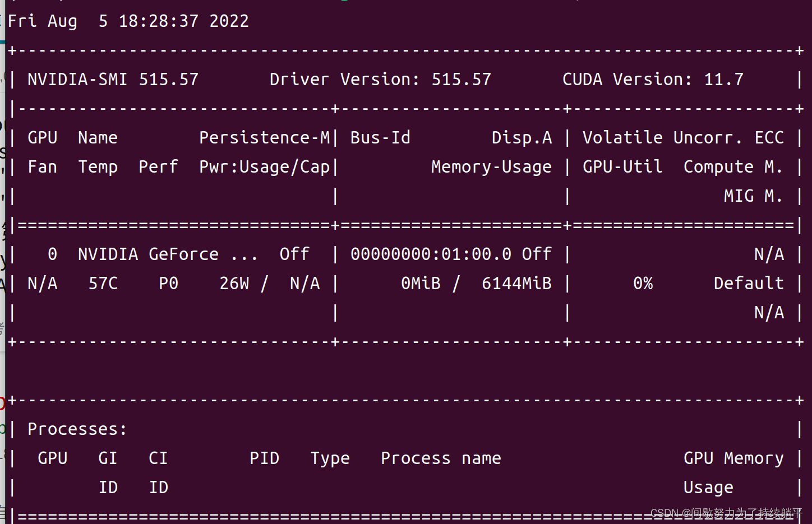The height and width of the screenshot is (524, 812).
Task: Click the 'Temp' header text
Action: [98, 167]
